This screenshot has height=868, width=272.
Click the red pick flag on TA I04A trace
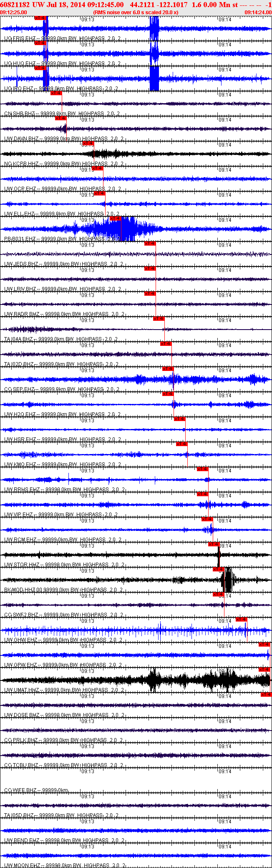coord(159,319)
